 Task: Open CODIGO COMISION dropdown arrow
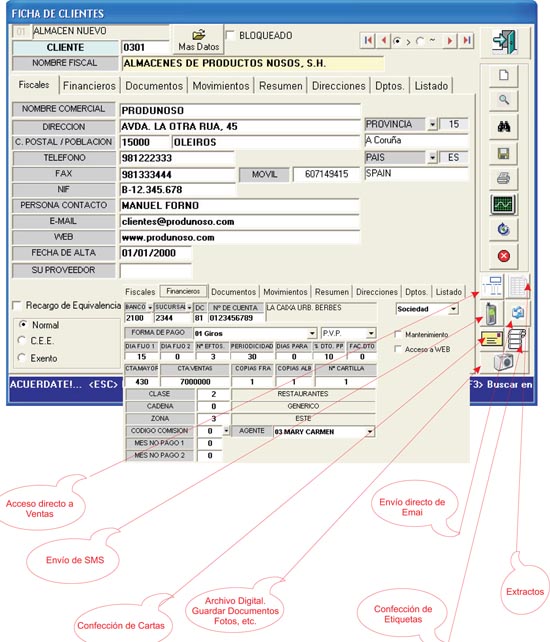click(226, 431)
